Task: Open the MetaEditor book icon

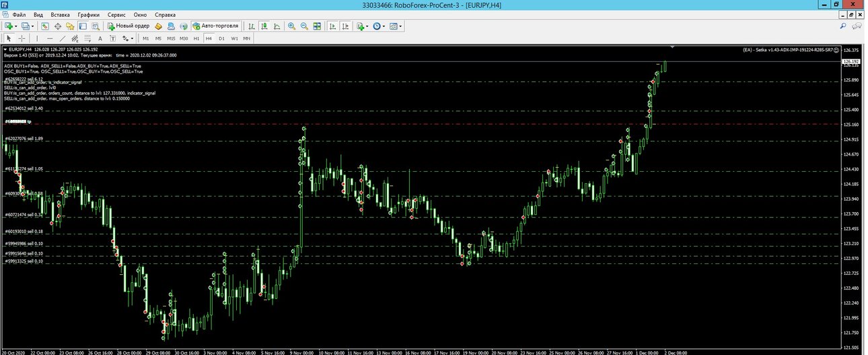Action: pyautogui.click(x=158, y=26)
